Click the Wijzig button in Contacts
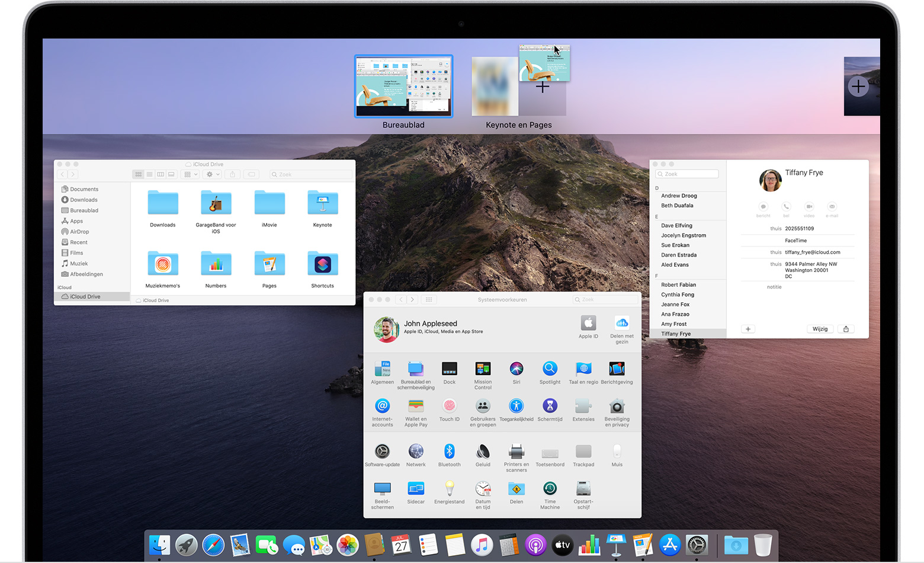The width and height of the screenshot is (924, 563). point(820,329)
